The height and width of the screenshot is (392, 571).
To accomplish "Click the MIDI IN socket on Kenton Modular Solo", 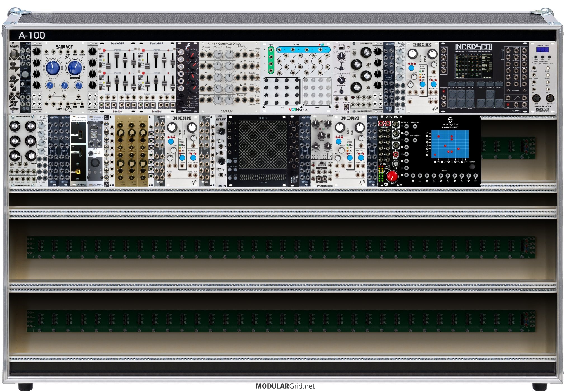I will 536,98.
